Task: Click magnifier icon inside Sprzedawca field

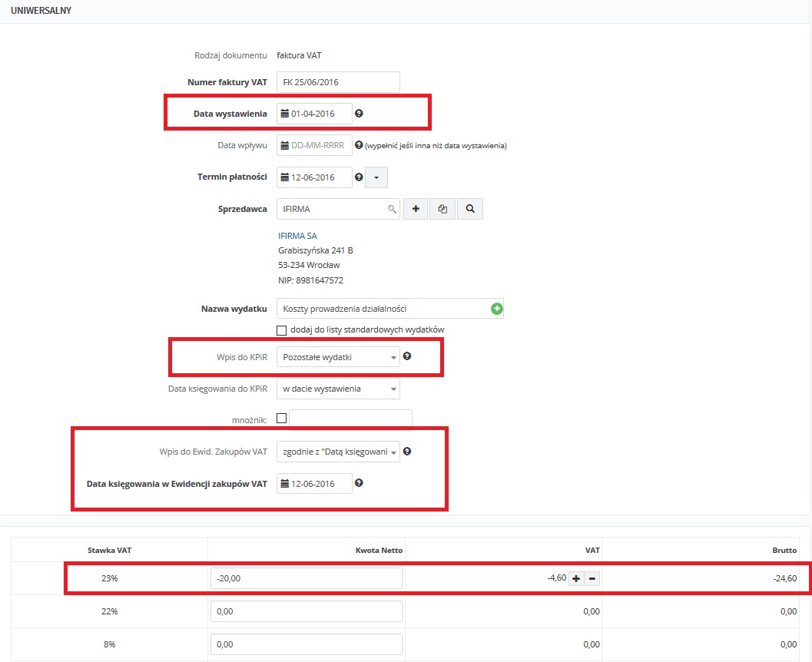Action: (392, 209)
